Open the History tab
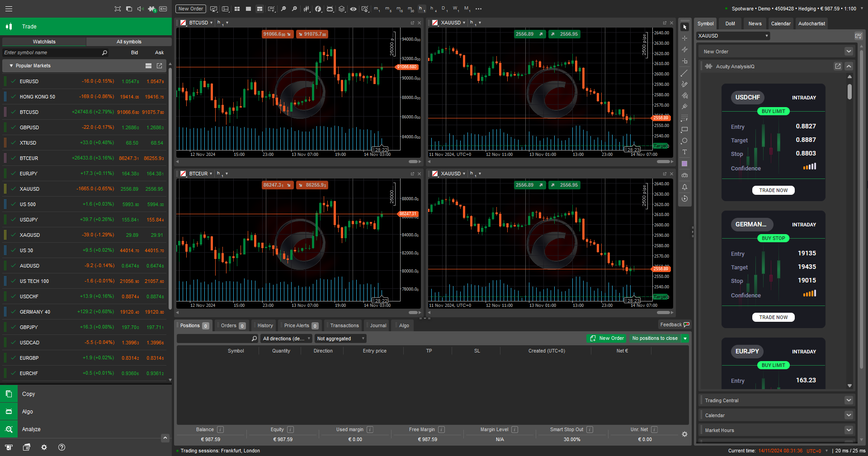Viewport: 868px width, 456px height. 265,325
